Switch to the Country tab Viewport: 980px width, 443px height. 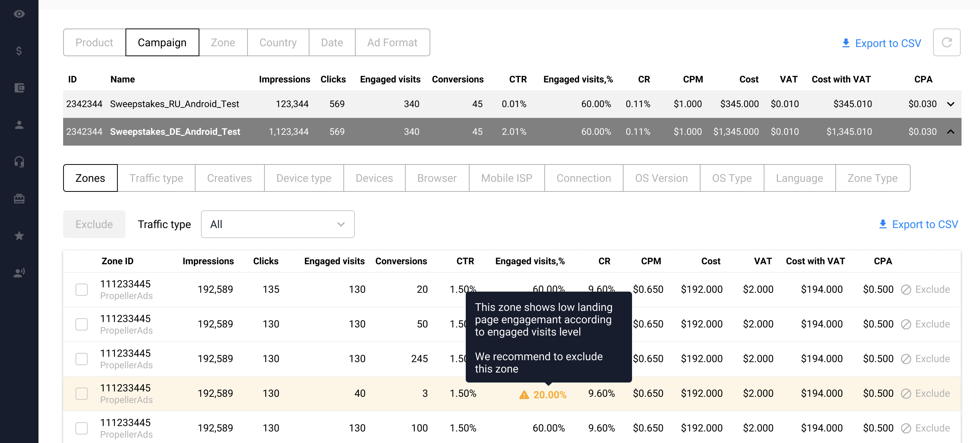278,42
